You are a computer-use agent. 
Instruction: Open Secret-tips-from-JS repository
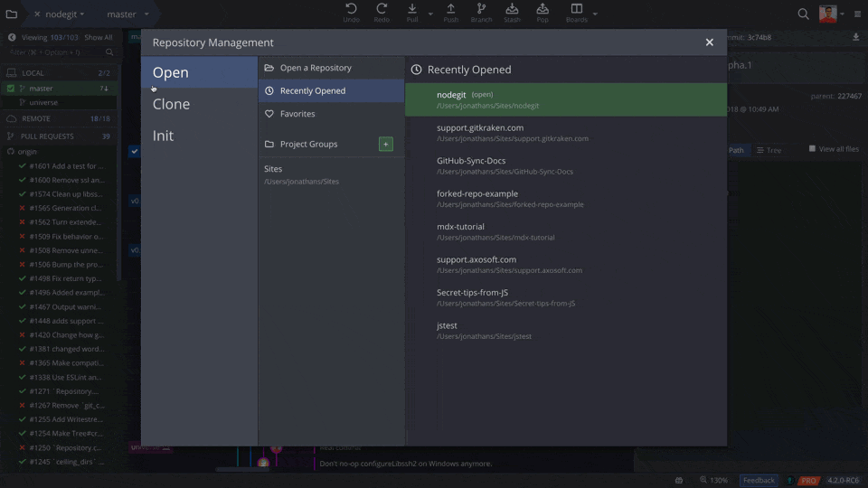[566, 297]
